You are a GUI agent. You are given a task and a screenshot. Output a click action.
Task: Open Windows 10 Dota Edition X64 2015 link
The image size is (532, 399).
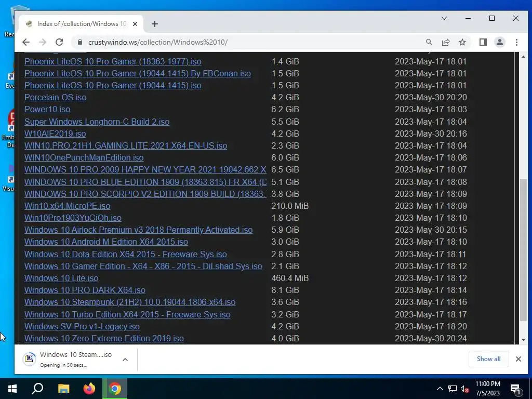tap(126, 254)
